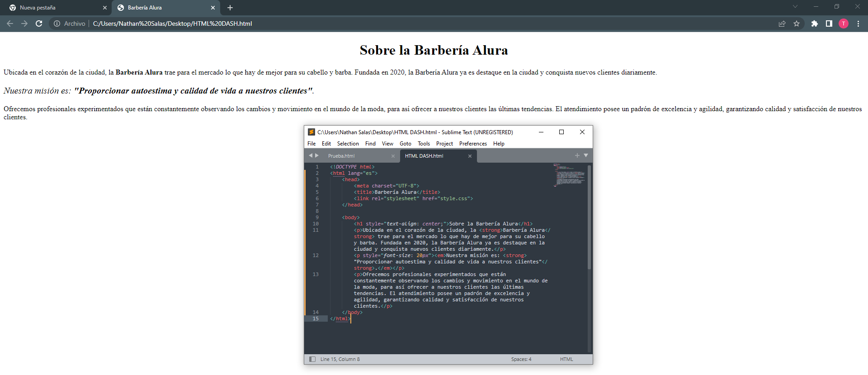The height and width of the screenshot is (375, 868).
Task: Close the Prueba.html editor tab
Action: pos(393,156)
